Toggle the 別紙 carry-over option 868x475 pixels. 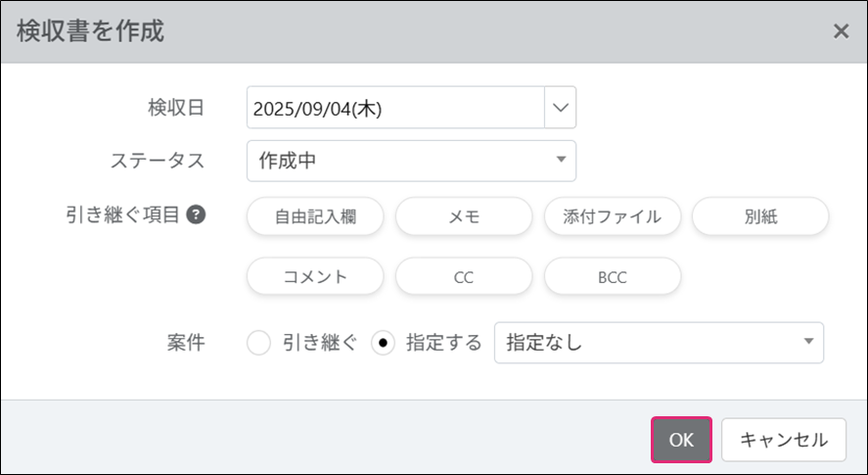point(760,217)
